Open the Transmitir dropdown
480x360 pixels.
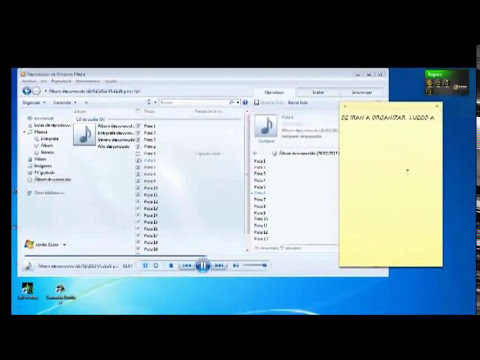click(x=65, y=102)
